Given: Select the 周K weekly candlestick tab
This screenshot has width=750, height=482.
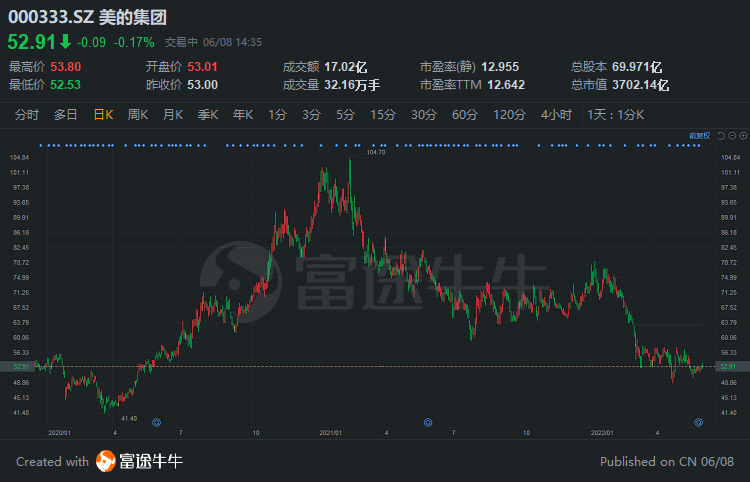Looking at the screenshot, I should [x=138, y=115].
